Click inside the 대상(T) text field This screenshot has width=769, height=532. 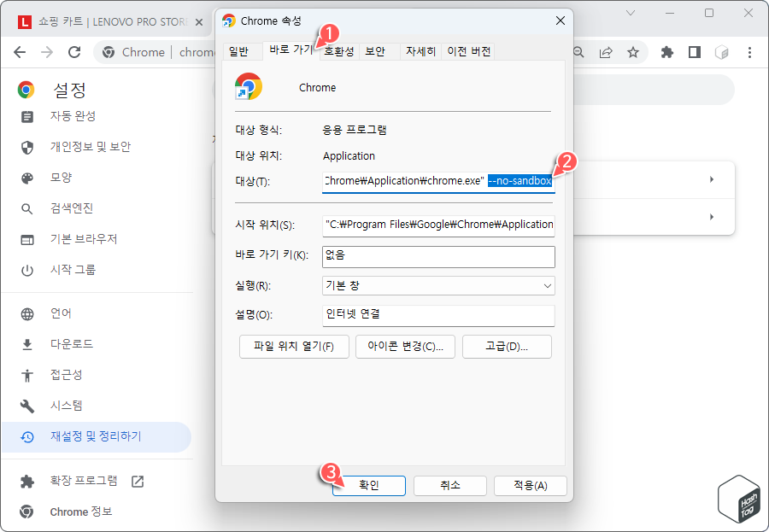pos(427,180)
